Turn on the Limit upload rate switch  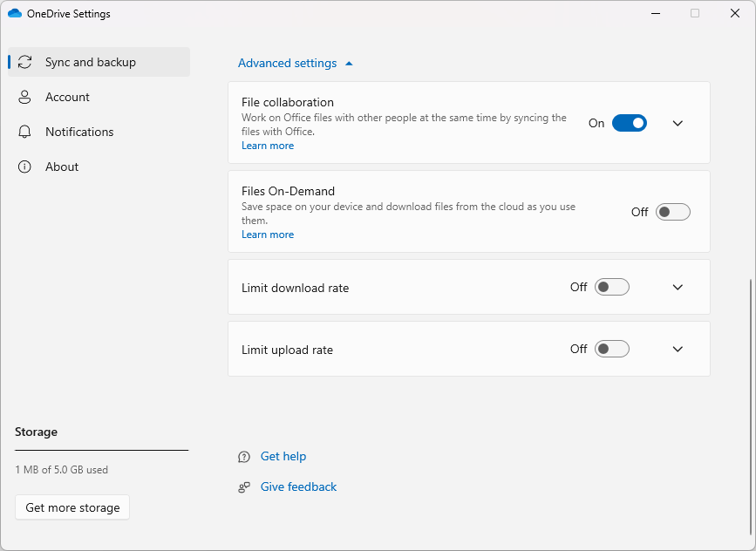point(611,349)
